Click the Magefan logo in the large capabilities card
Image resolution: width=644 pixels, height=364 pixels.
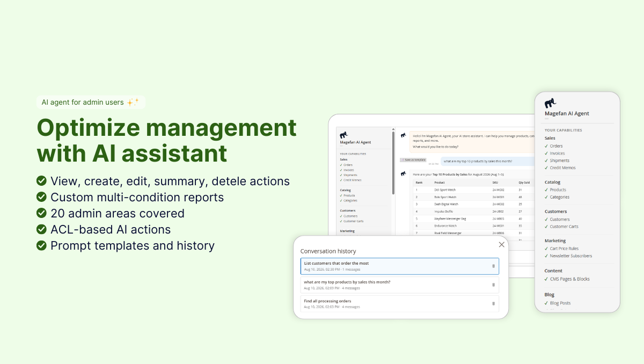550,103
